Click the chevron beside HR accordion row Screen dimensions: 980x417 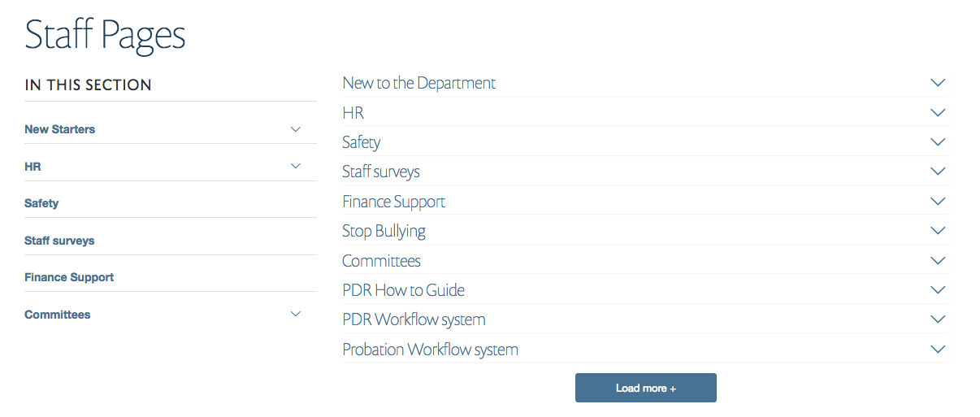[938, 113]
